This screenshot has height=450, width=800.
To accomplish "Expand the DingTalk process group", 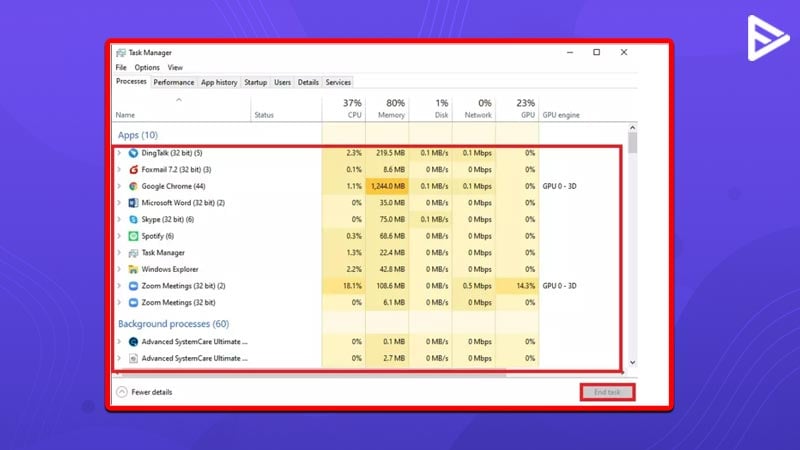I will (x=119, y=153).
